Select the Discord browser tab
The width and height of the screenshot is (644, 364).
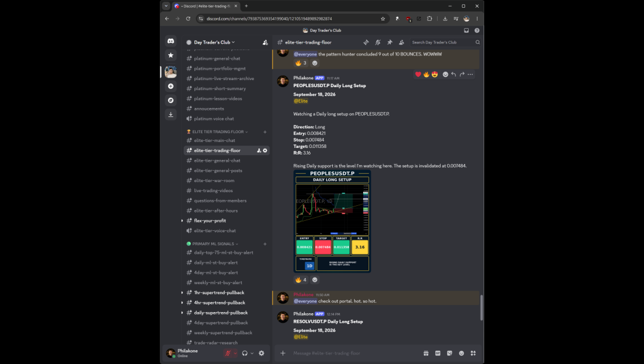[x=206, y=6]
